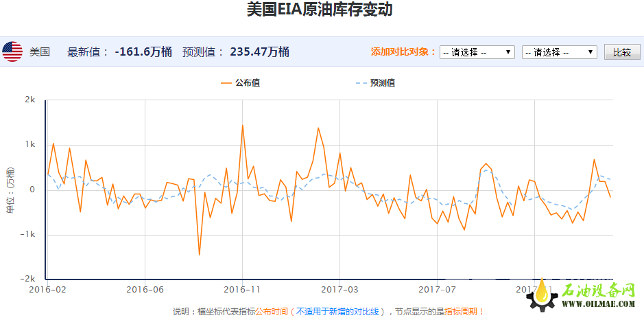The height and width of the screenshot is (320, 644).
Task: Click the 比较 compare button
Action: click(622, 52)
